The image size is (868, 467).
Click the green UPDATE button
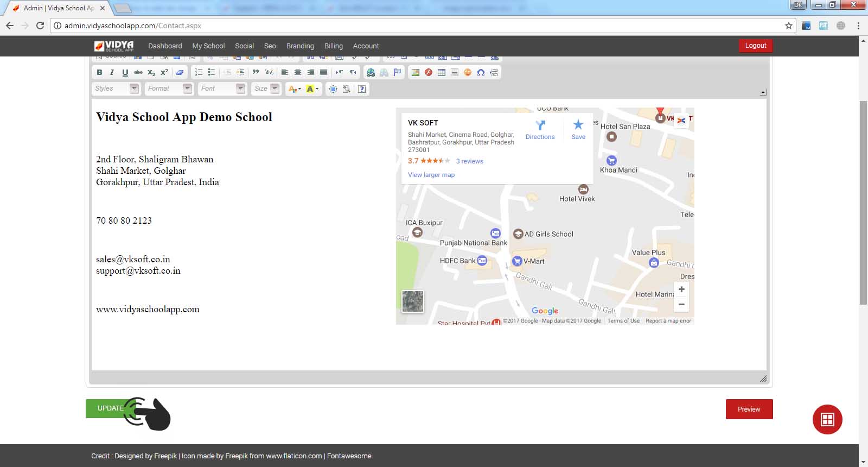111,408
